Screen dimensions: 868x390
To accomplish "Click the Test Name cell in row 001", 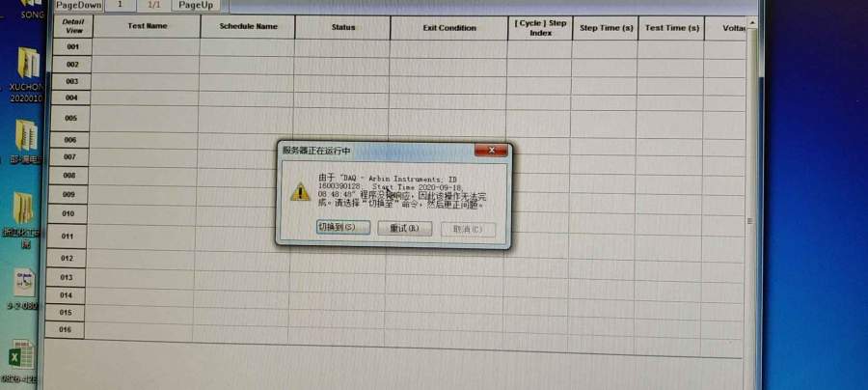I will tap(147, 47).
